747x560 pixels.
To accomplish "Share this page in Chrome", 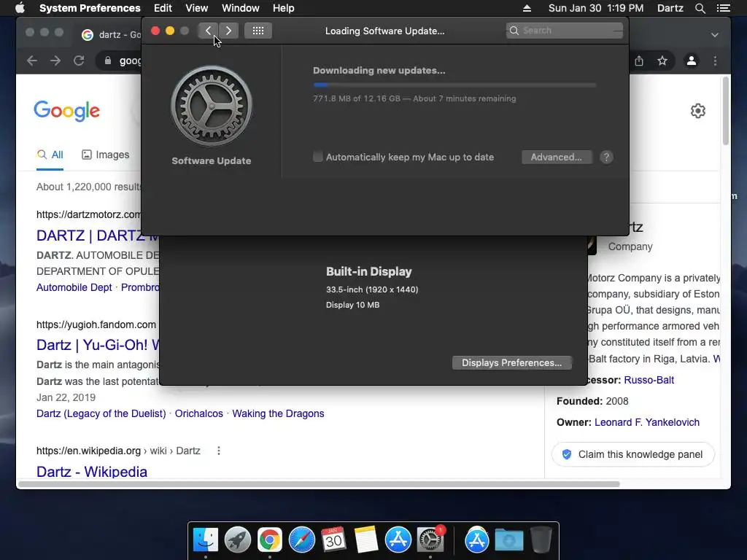I will tap(639, 61).
